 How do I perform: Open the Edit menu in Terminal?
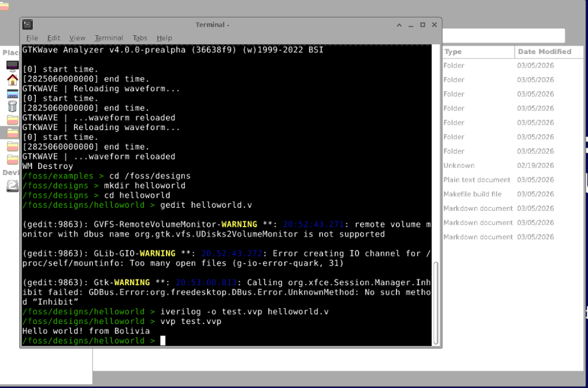(x=53, y=38)
